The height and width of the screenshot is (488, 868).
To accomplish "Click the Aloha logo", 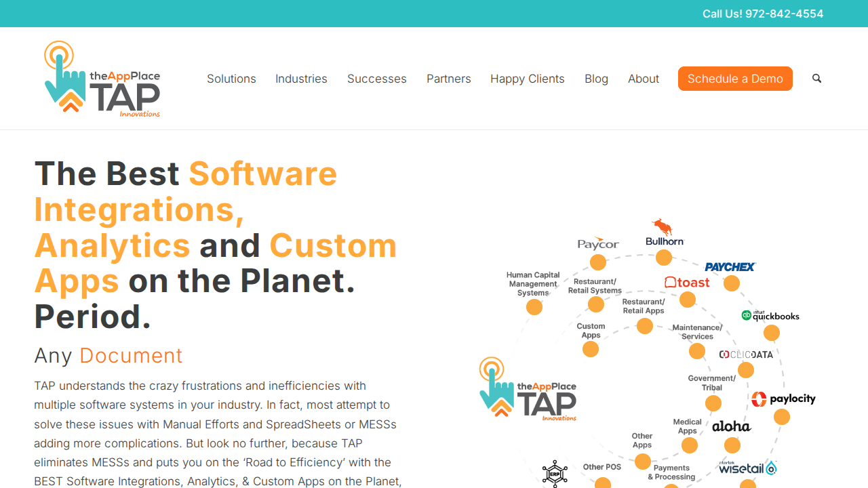I will tap(731, 426).
